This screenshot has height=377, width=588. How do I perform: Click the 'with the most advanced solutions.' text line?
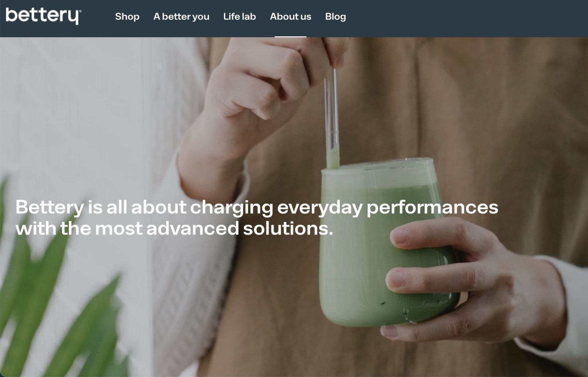(x=174, y=228)
